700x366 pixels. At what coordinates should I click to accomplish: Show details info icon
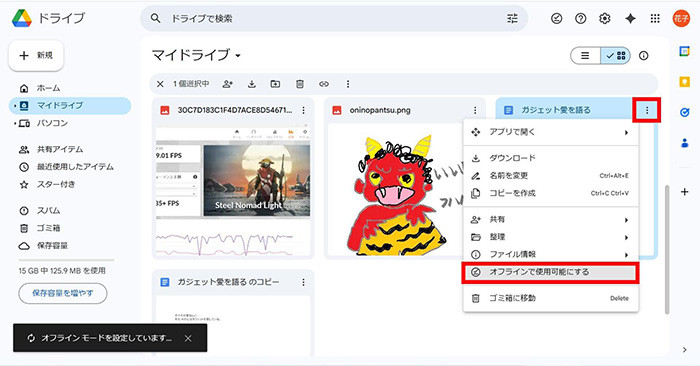coord(643,56)
